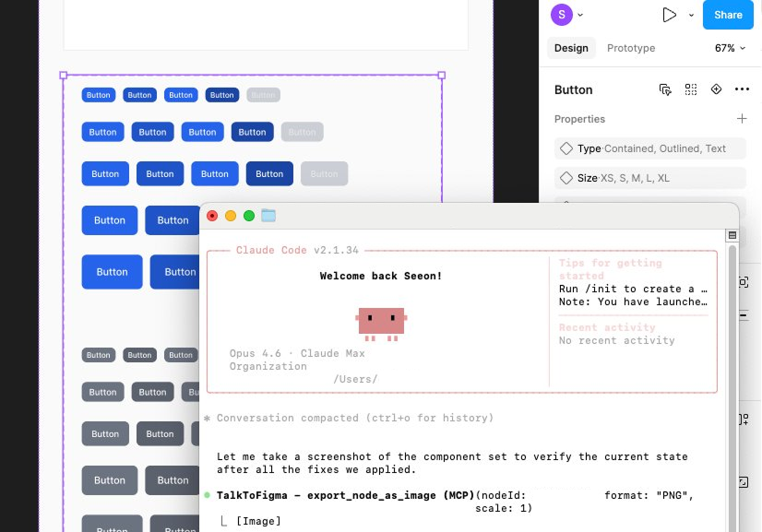Click the present play icon in the toolbar
The height and width of the screenshot is (532, 762).
[x=669, y=15]
